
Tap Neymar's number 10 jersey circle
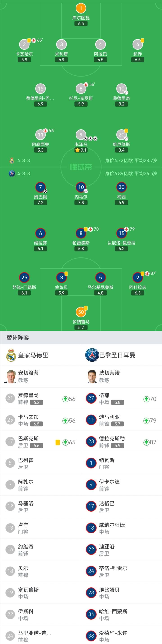[81, 187]
